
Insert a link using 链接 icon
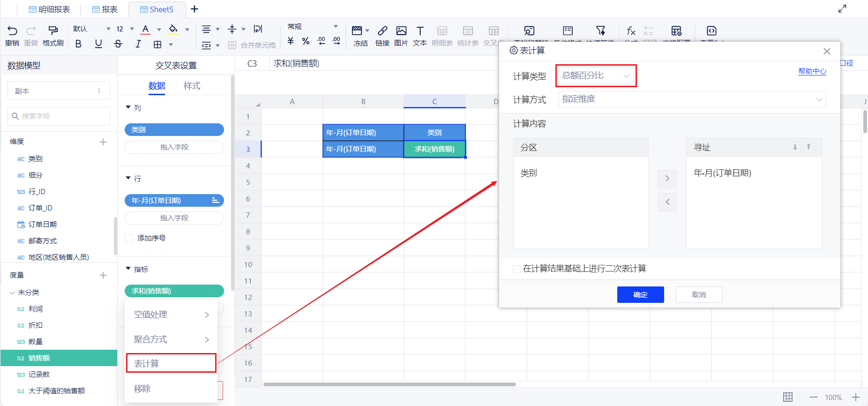coord(382,31)
